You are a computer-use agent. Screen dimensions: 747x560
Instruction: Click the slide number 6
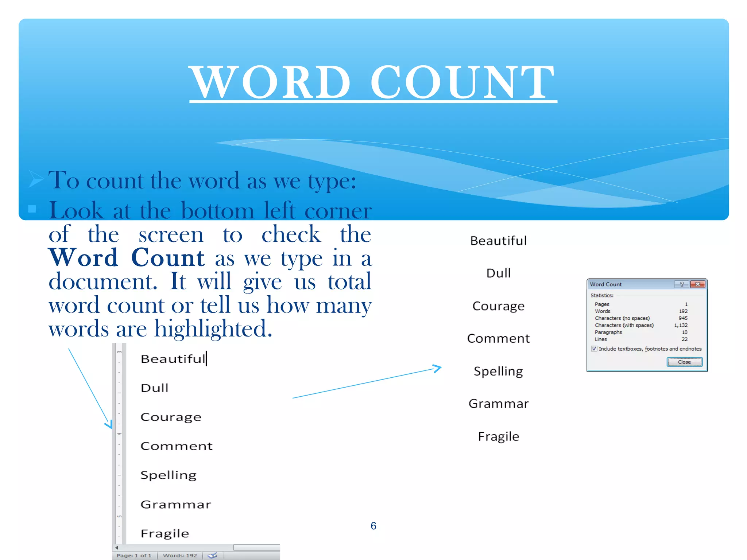point(373,526)
